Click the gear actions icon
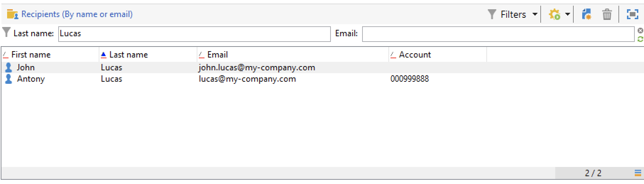 pos(555,15)
